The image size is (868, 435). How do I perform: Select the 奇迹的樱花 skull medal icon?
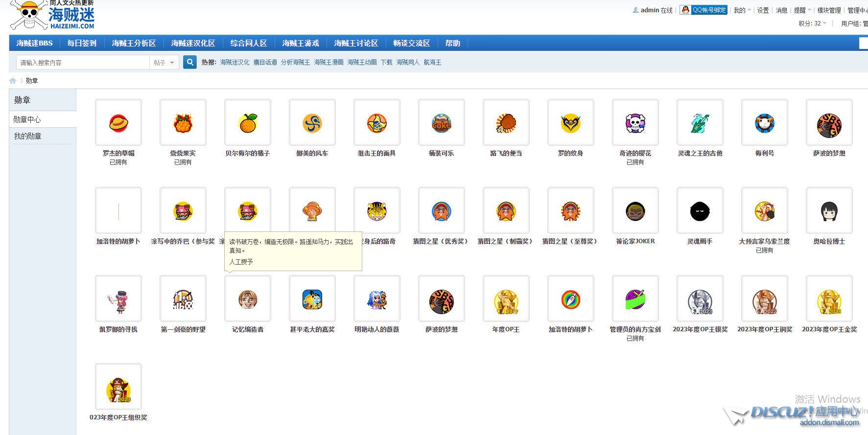point(635,123)
